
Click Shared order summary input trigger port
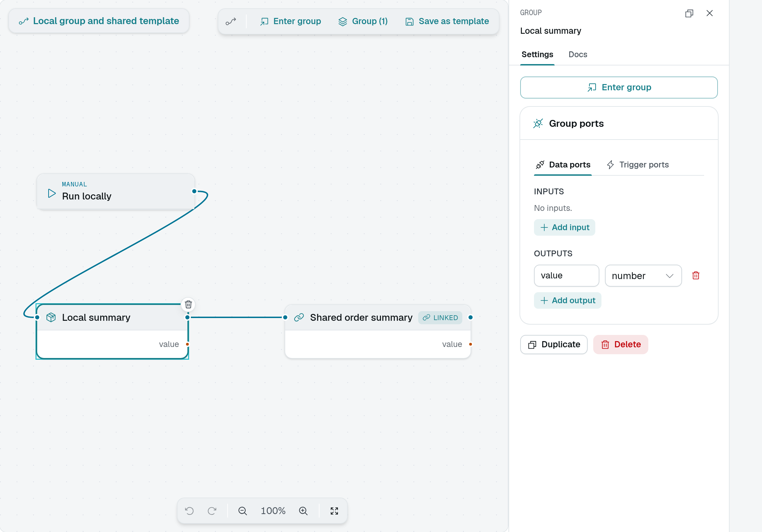285,317
